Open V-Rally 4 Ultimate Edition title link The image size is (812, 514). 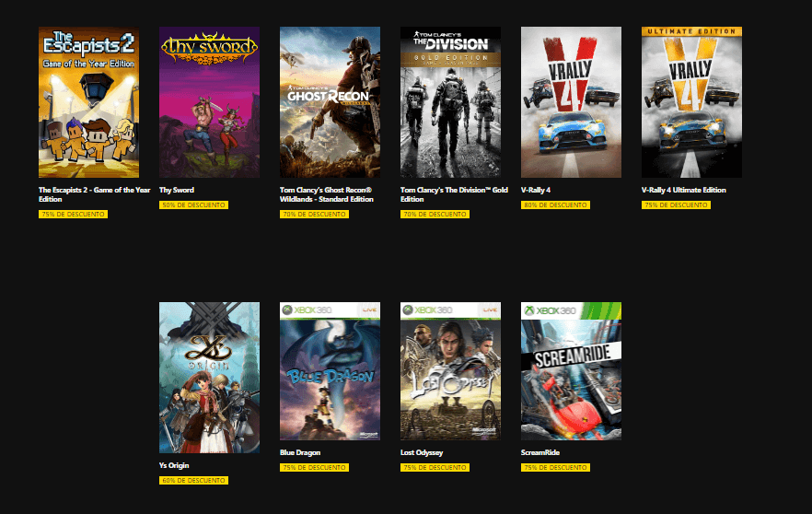pyautogui.click(x=683, y=190)
